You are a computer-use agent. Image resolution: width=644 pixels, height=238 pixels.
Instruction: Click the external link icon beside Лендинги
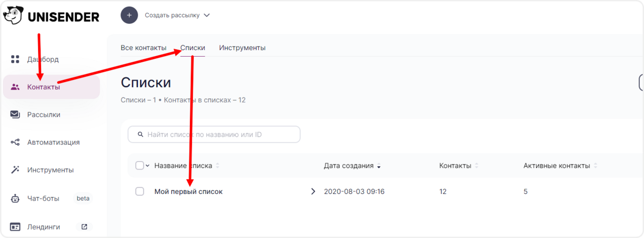click(84, 227)
